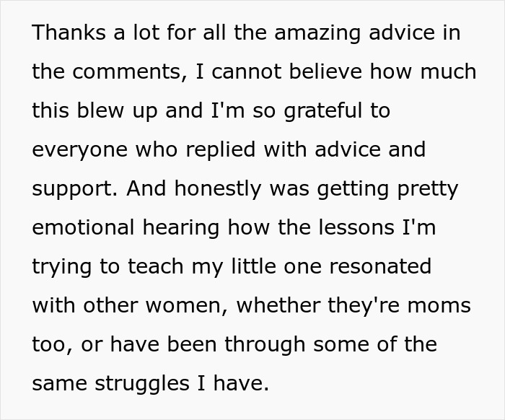This screenshot has width=505, height=420.
Task: Click the word "support." in fifth line
Action: (x=75, y=190)
